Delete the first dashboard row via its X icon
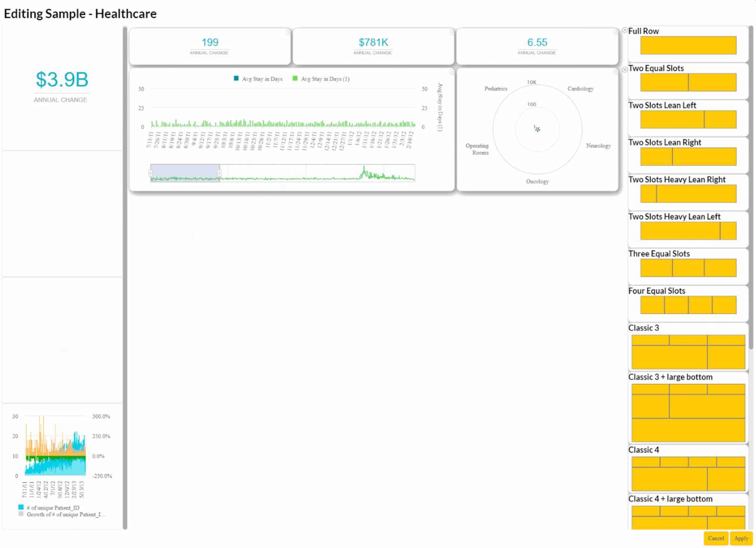The height and width of the screenshot is (548, 756). 625,30
